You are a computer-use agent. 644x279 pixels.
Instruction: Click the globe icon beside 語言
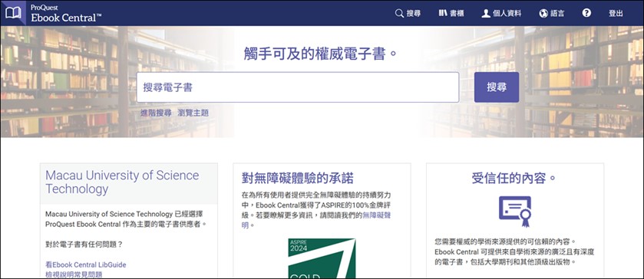543,13
